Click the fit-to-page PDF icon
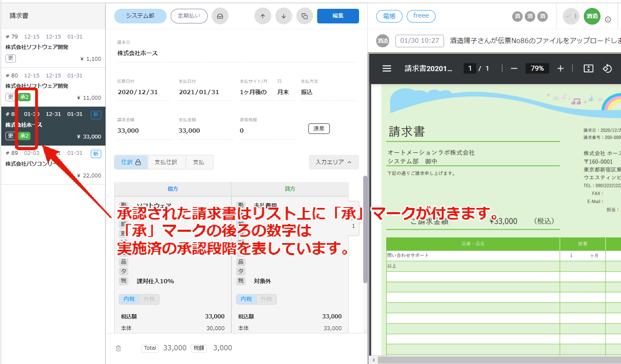The image size is (621, 364). coord(588,68)
